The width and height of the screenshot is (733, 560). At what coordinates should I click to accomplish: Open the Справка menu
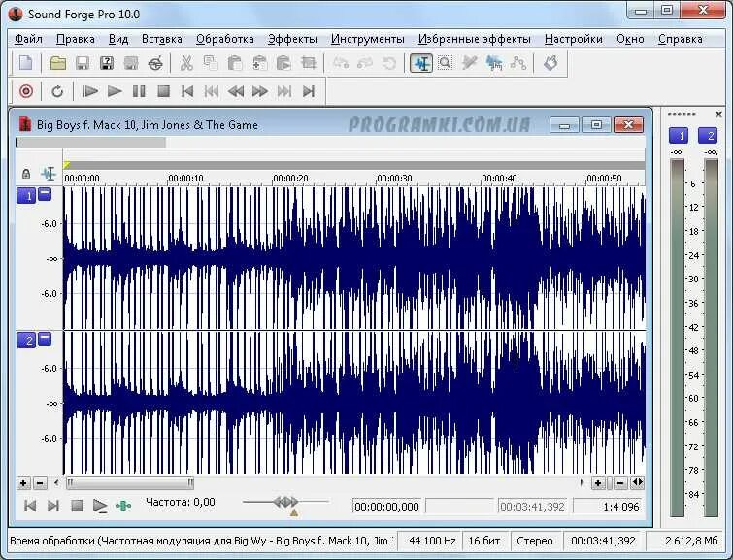(x=681, y=39)
